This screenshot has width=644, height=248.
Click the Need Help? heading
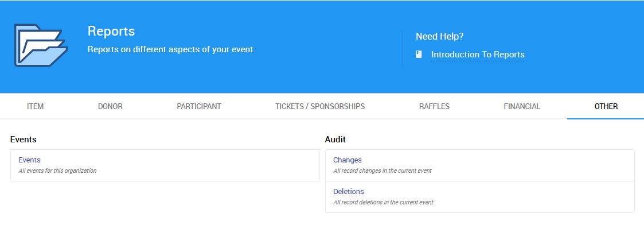click(439, 36)
